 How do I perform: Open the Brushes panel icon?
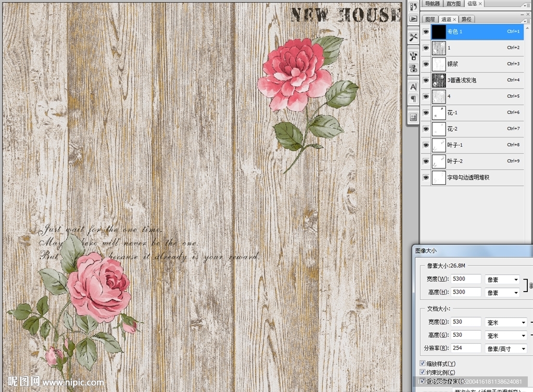pyautogui.click(x=413, y=56)
